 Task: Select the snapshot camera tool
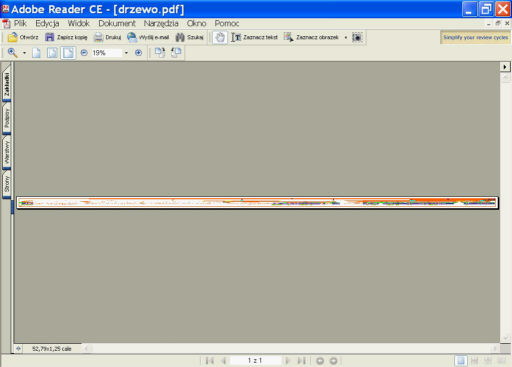(x=357, y=37)
